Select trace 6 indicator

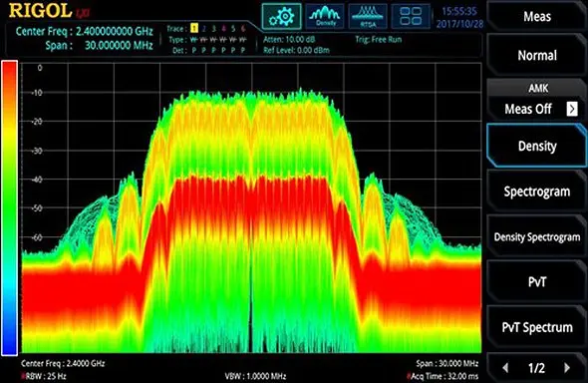pyautogui.click(x=243, y=29)
